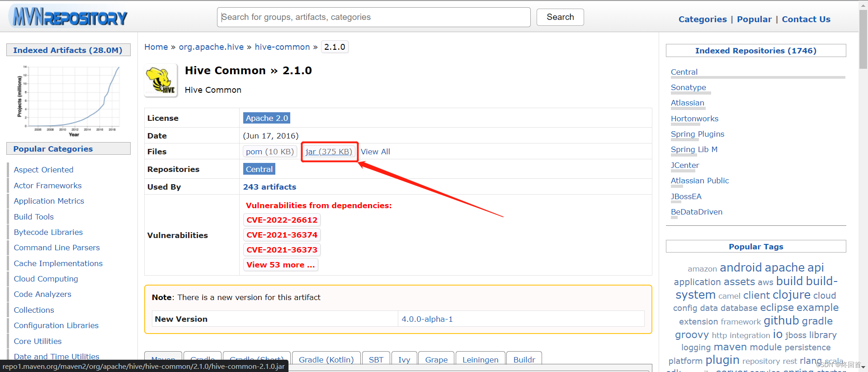Open BeDataDriven repository link
The height and width of the screenshot is (372, 868).
tap(696, 212)
